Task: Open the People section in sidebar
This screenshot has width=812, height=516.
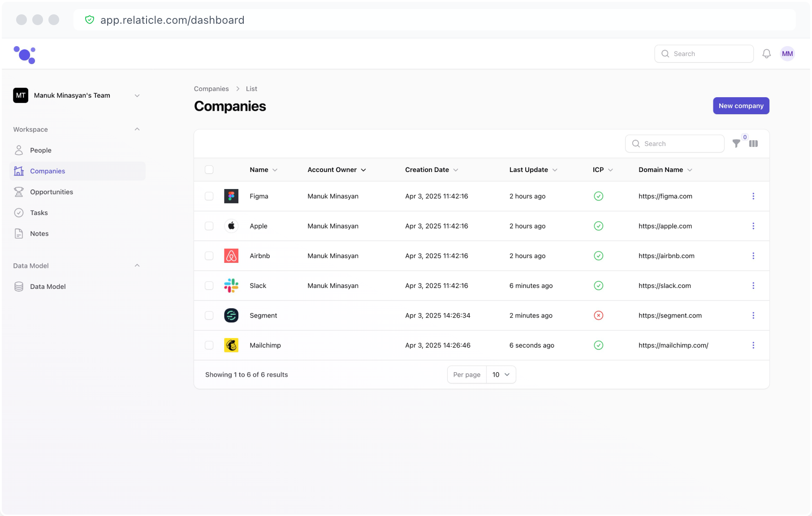Action: pos(40,150)
